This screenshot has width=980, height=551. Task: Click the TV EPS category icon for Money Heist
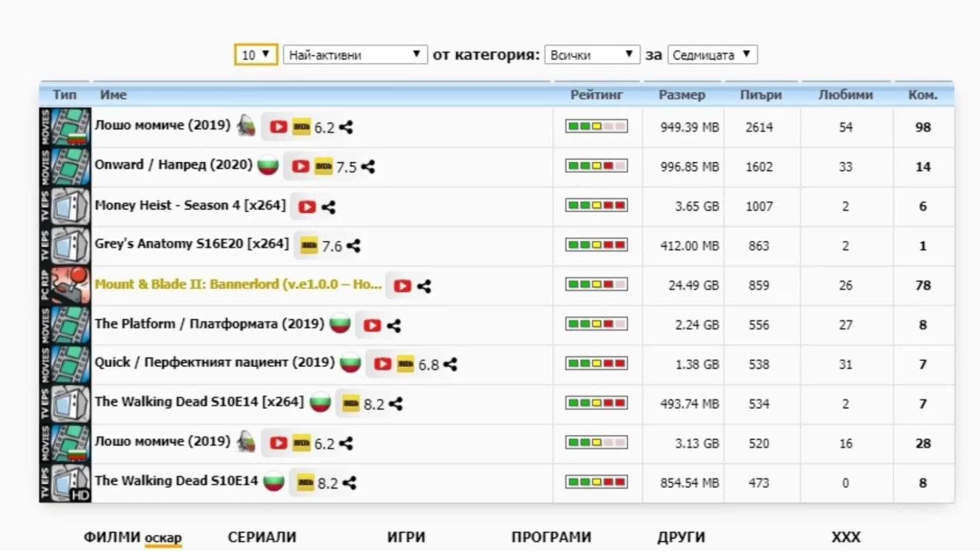pyautogui.click(x=65, y=206)
